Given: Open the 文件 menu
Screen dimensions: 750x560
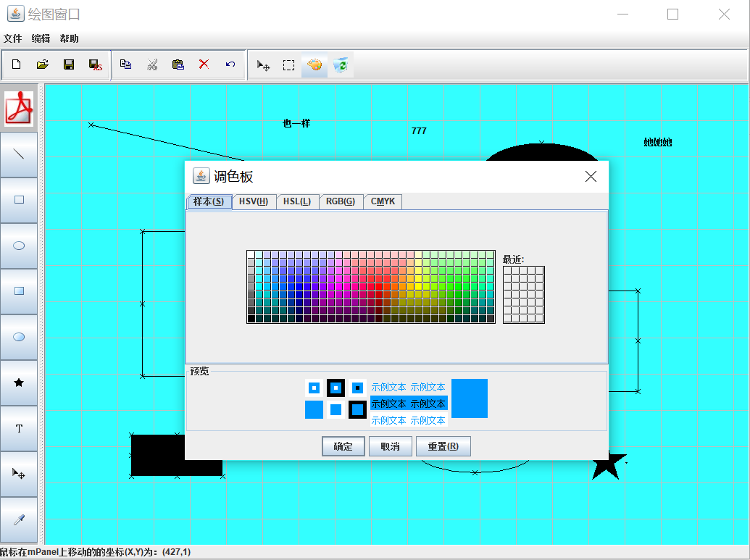Looking at the screenshot, I should pos(13,38).
